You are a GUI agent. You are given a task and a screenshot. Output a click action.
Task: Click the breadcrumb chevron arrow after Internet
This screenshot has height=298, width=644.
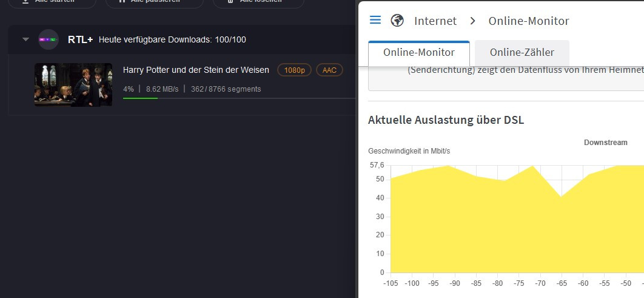click(x=472, y=21)
